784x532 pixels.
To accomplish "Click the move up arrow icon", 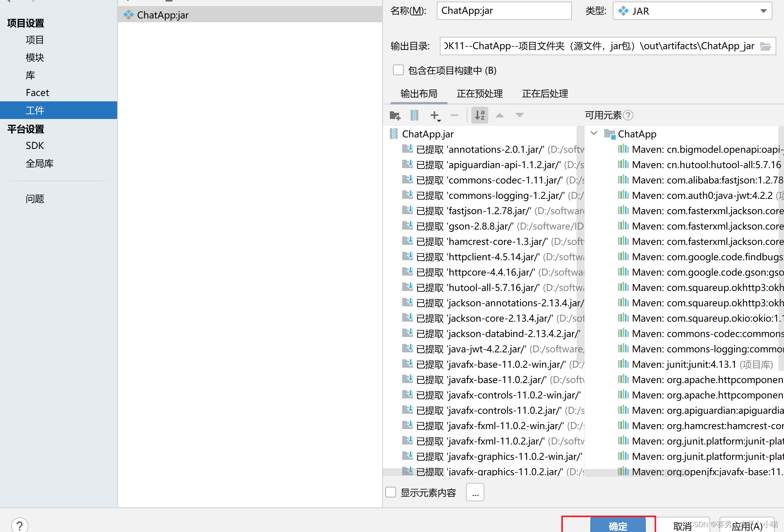I will coord(500,115).
